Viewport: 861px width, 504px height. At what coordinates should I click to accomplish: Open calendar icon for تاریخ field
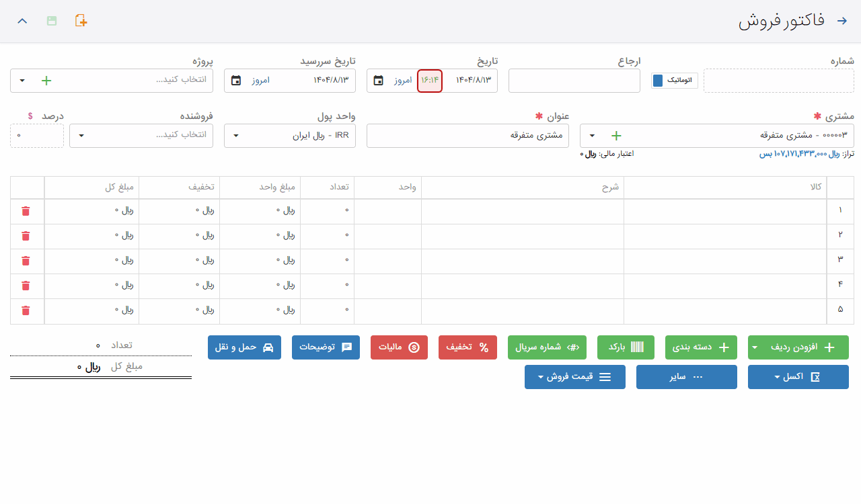pos(379,81)
